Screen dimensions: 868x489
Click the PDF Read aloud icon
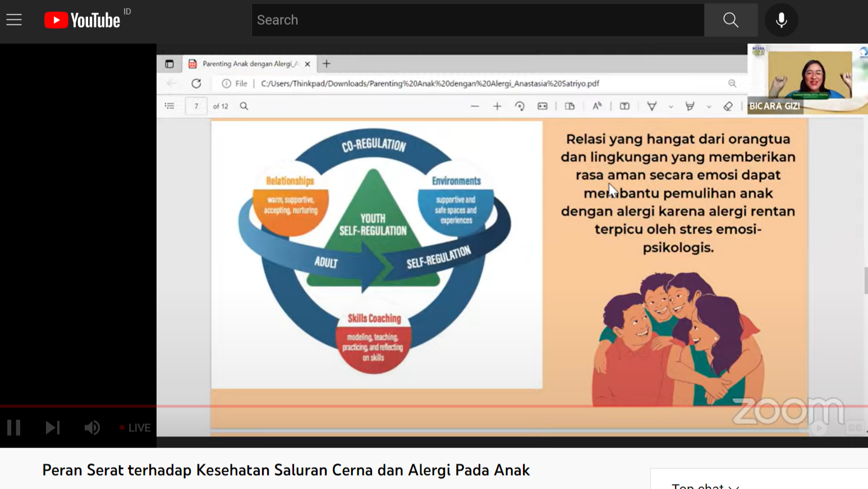click(597, 106)
